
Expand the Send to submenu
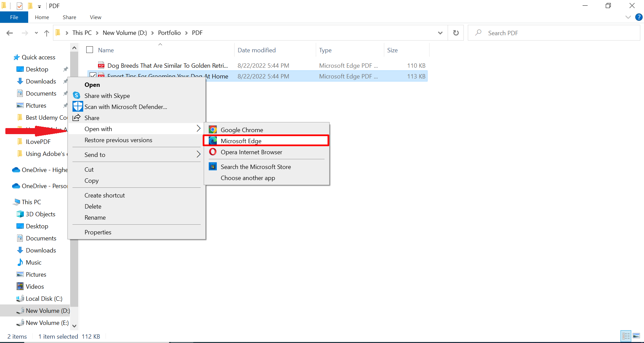tap(95, 155)
